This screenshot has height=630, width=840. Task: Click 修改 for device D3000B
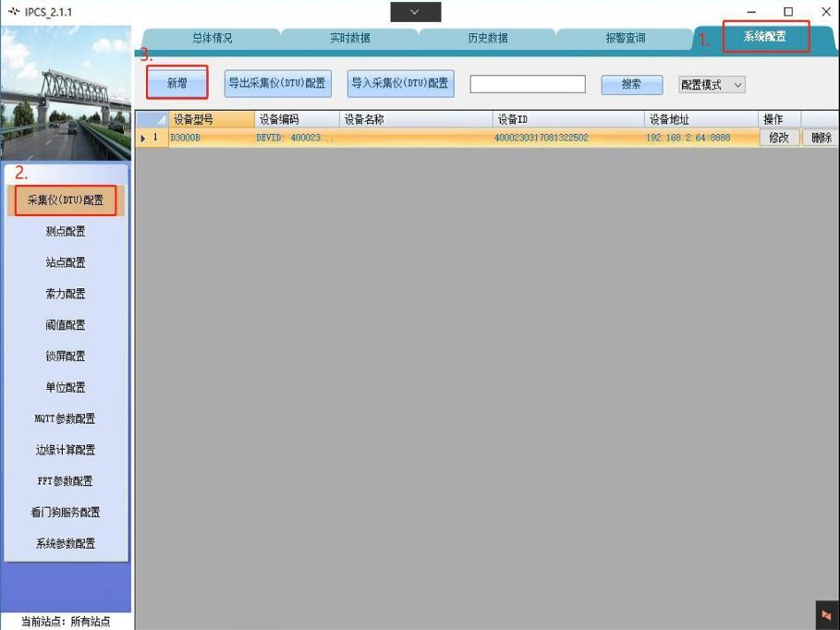[x=779, y=138]
